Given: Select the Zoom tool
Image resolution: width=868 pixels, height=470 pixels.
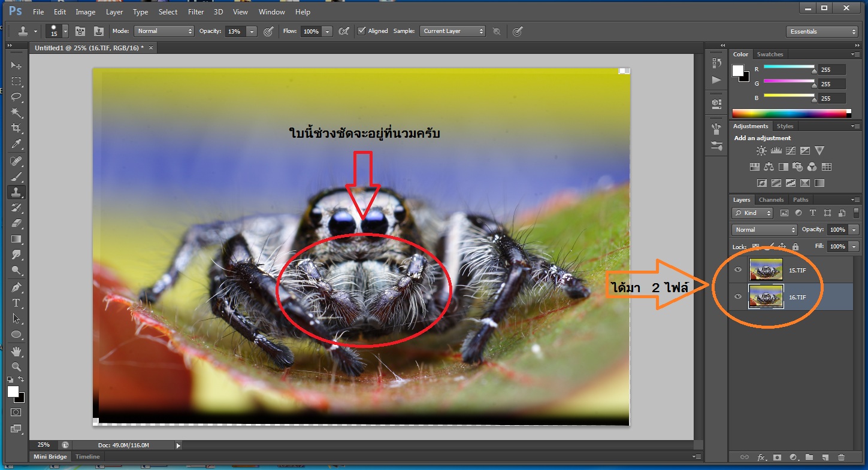Looking at the screenshot, I should click(x=17, y=366).
